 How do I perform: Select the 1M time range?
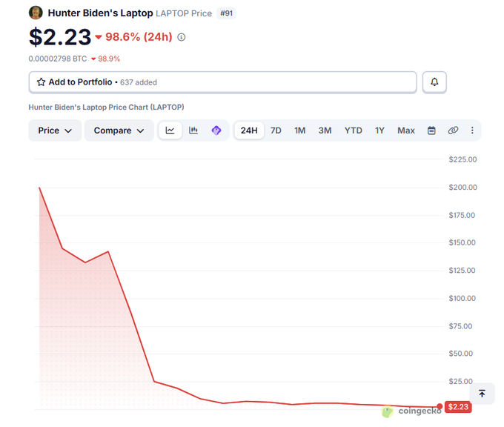[300, 130]
